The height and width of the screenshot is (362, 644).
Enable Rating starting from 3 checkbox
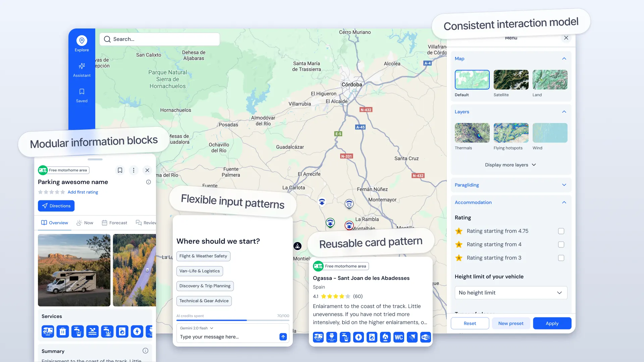pyautogui.click(x=561, y=258)
